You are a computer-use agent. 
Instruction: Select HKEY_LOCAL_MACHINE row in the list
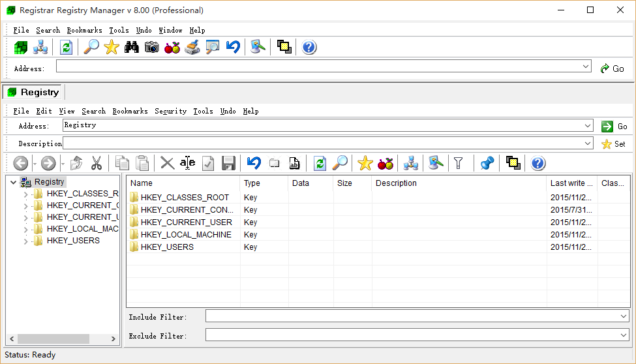click(378, 235)
